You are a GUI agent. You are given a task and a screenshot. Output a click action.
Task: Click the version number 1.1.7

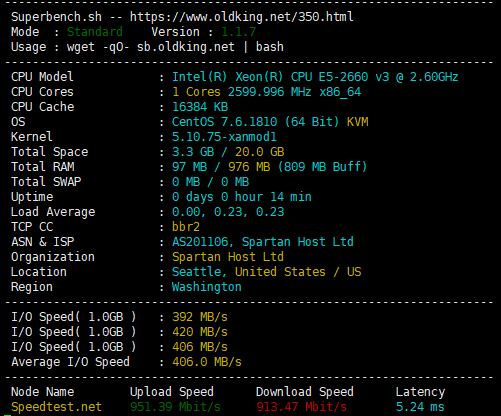point(239,32)
